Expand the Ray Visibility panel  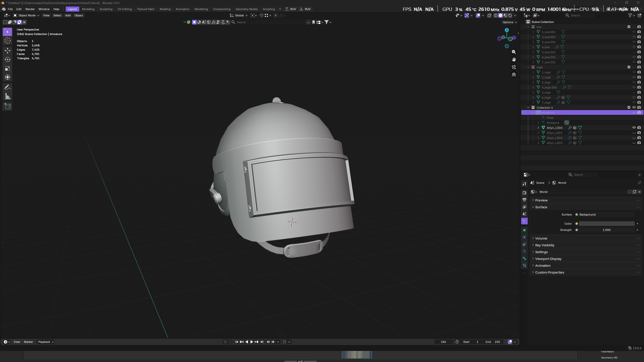click(545, 245)
